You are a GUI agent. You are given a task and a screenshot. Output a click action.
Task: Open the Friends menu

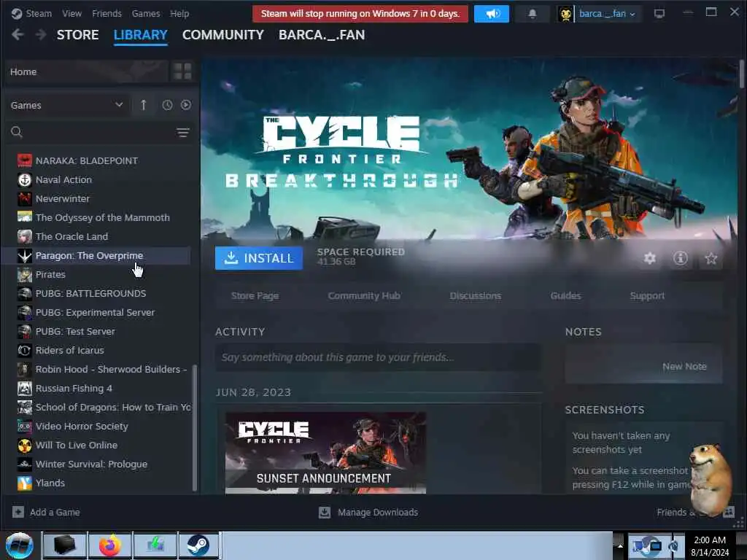click(x=107, y=13)
